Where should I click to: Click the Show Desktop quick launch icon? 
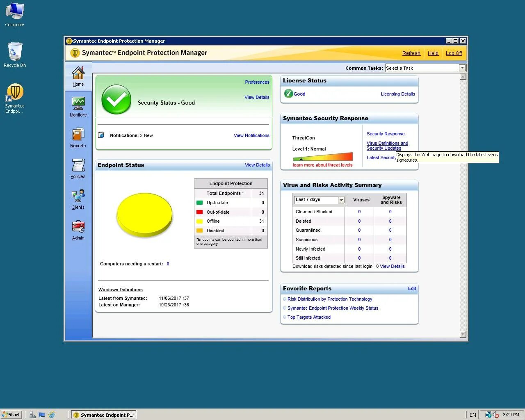42,415
